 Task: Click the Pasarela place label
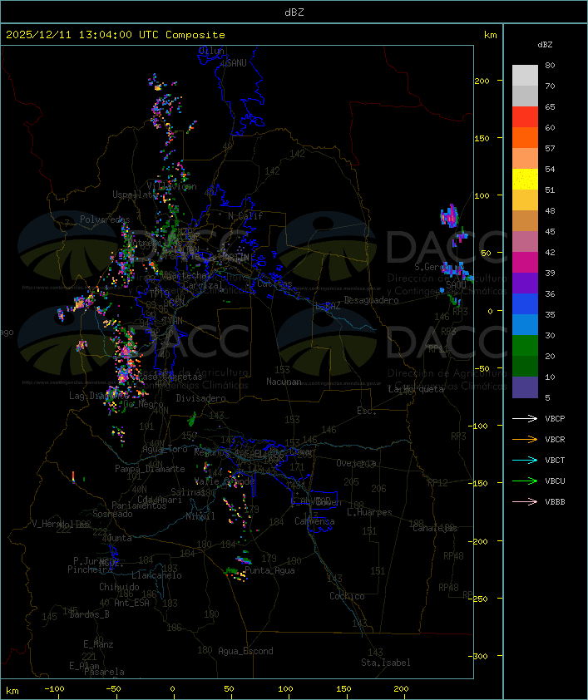click(x=104, y=672)
